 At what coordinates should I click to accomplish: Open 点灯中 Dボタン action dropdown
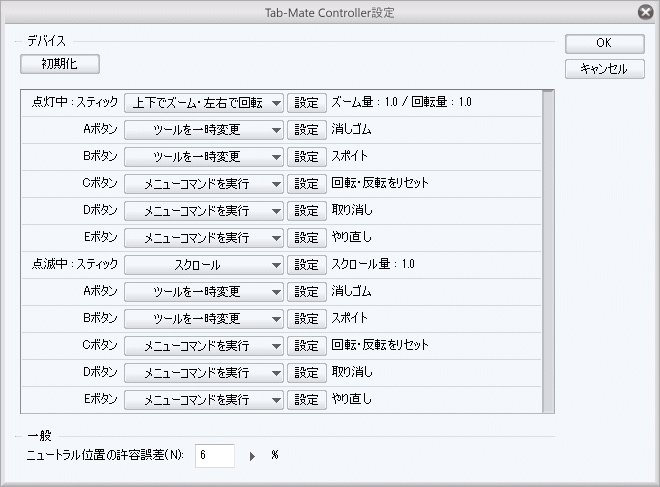click(x=204, y=211)
